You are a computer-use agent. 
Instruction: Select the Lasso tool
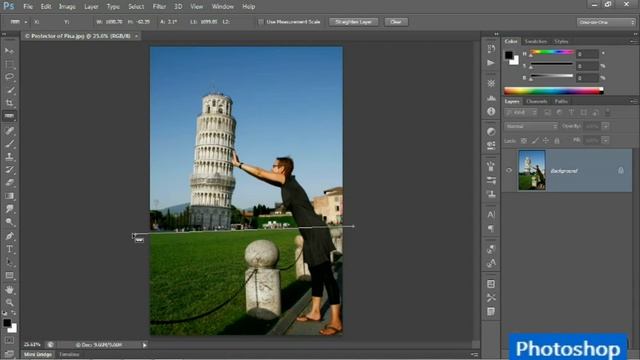[x=9, y=77]
